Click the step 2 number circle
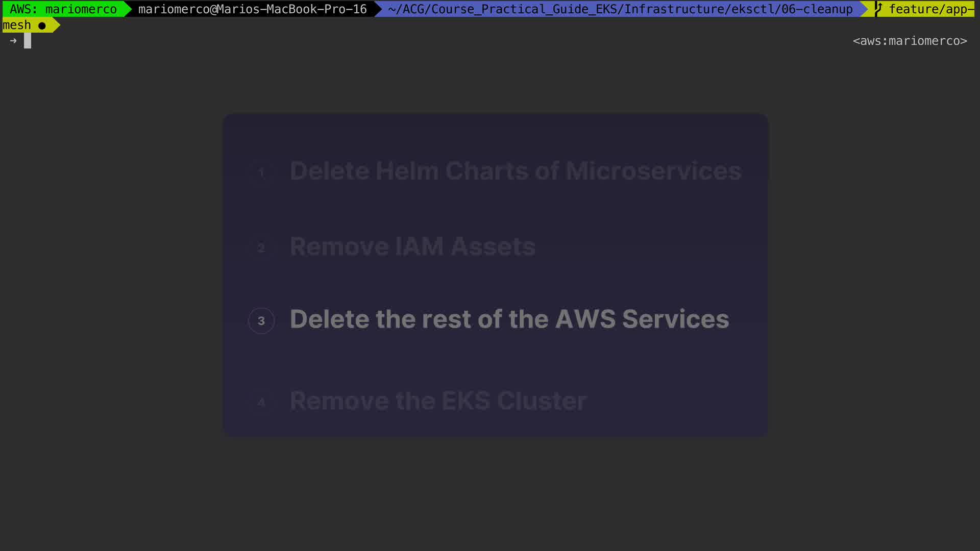The width and height of the screenshot is (980, 551). coord(261,248)
